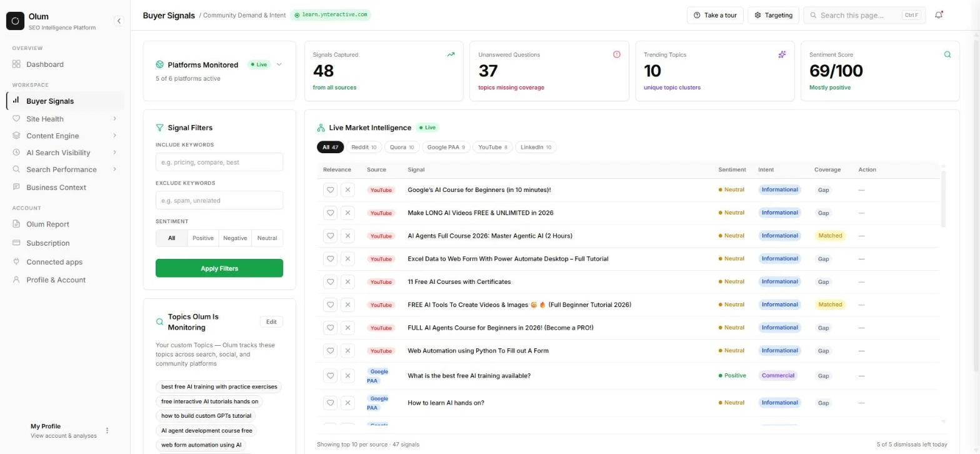Click the Trending Topics sparkle icon
The height and width of the screenshot is (454, 980).
point(782,54)
